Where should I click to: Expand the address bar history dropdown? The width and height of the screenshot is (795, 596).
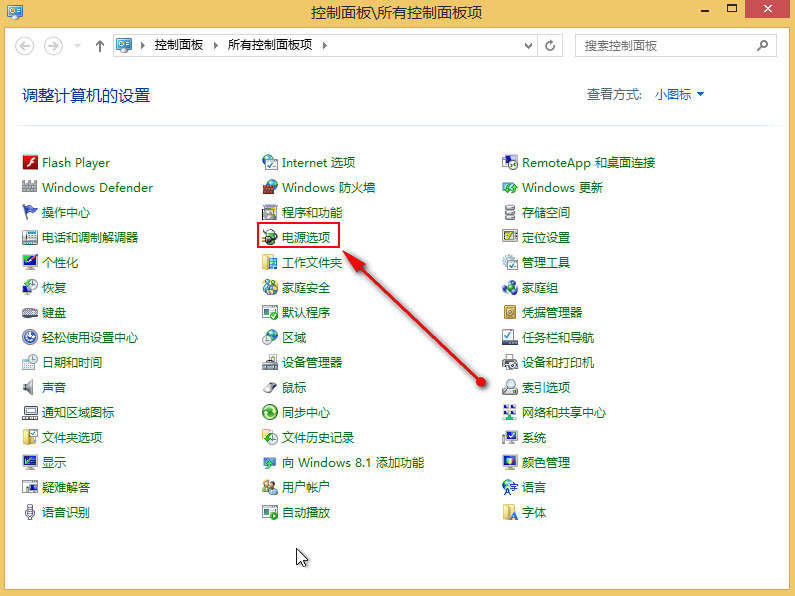pos(528,46)
